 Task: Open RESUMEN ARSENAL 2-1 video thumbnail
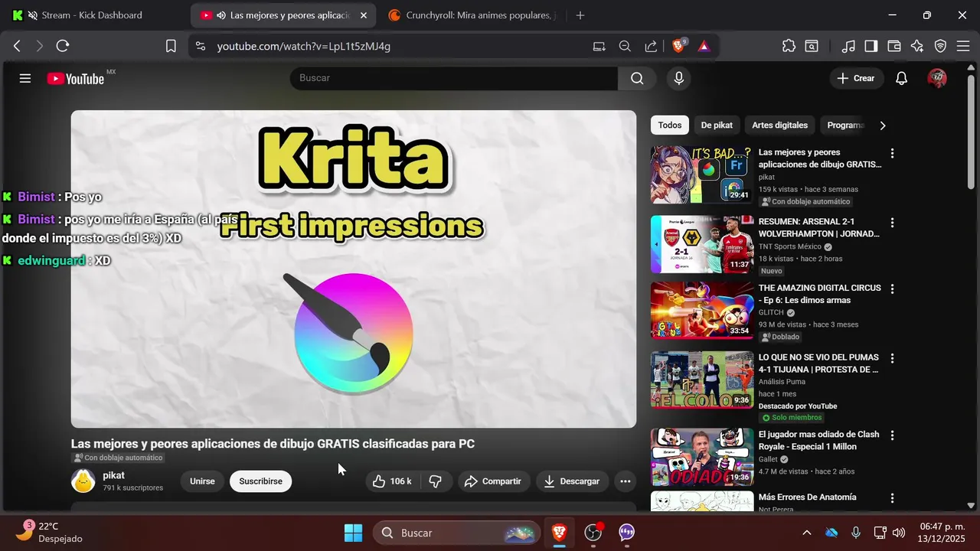click(x=702, y=244)
